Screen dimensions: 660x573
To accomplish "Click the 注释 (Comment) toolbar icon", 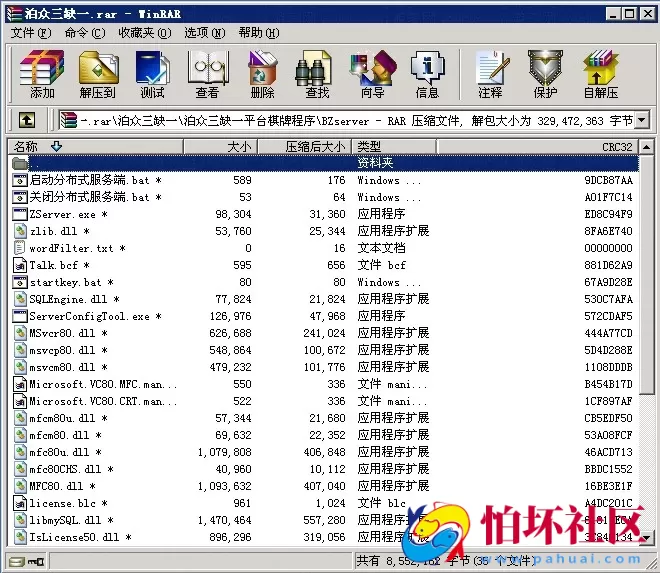I will coord(491,74).
